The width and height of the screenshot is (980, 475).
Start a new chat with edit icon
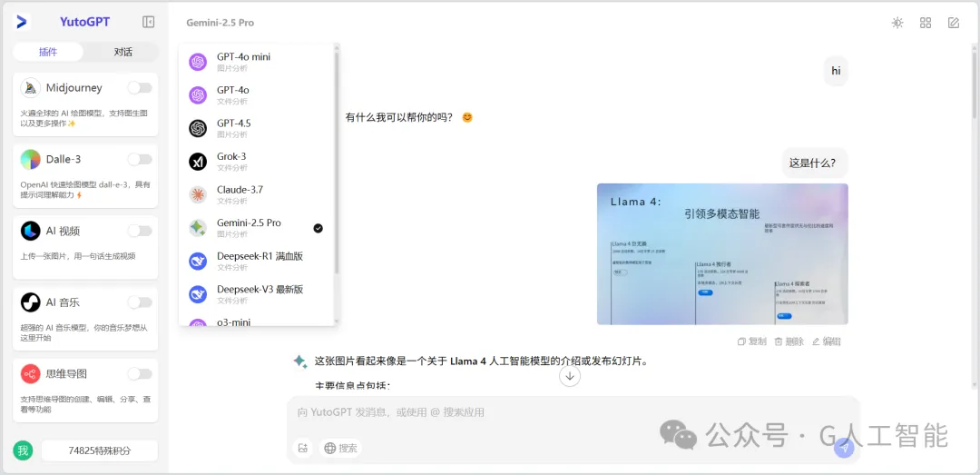coord(953,23)
